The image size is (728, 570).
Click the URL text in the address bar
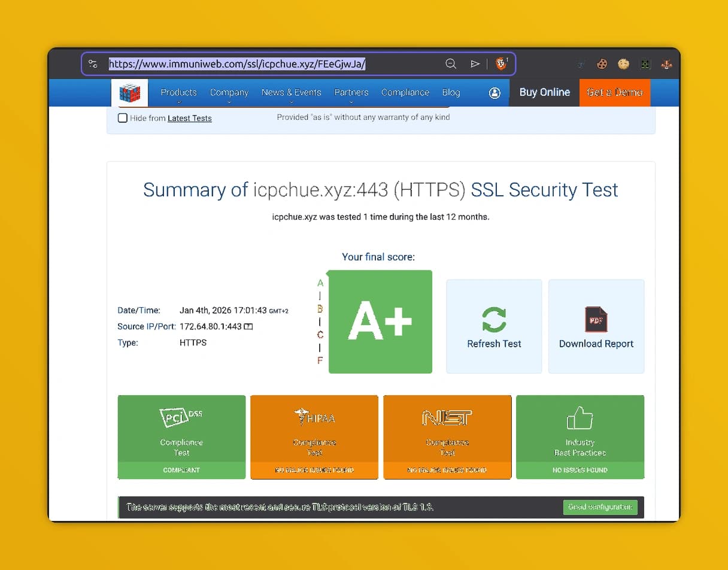click(237, 64)
